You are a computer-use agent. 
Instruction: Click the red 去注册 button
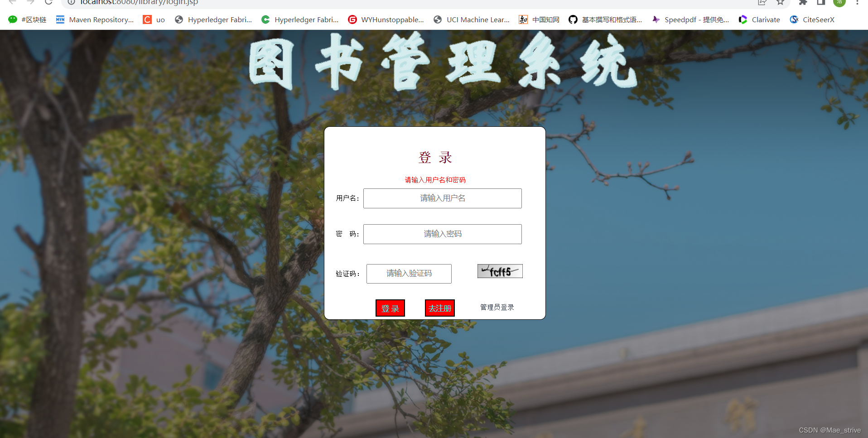coord(440,308)
